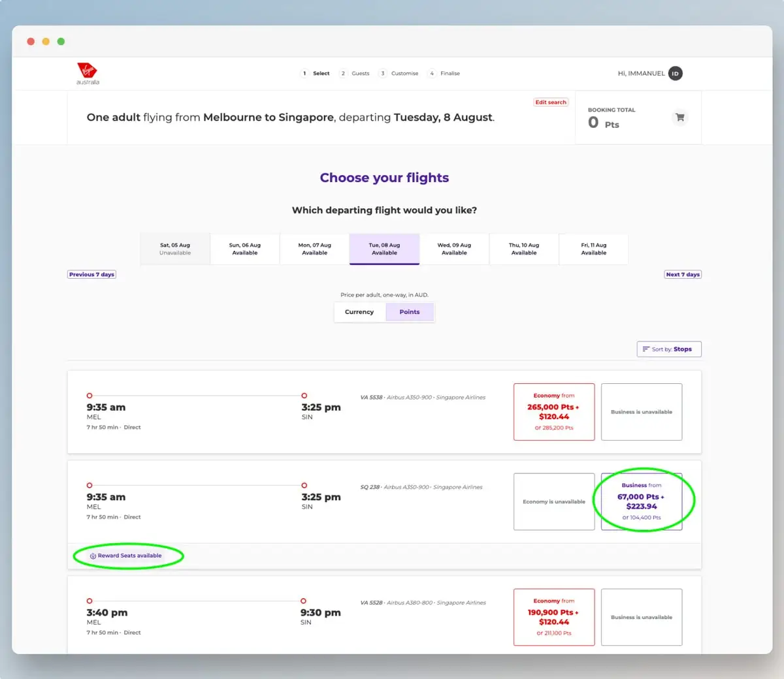Select Business fare 67,000 Pts on SQ 238
Viewport: 784px width, 679px height.
641,501
